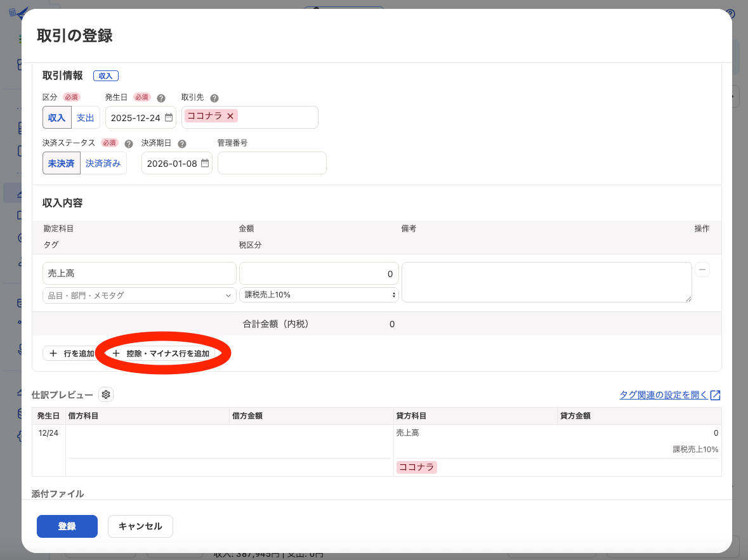Open 仕訳プレビュー gear settings
748x560 pixels.
click(x=106, y=395)
